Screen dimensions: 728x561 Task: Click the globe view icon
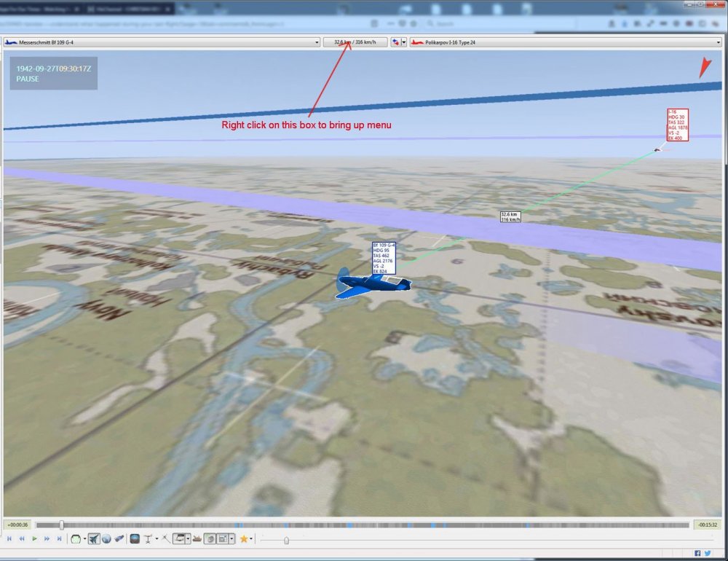point(106,539)
